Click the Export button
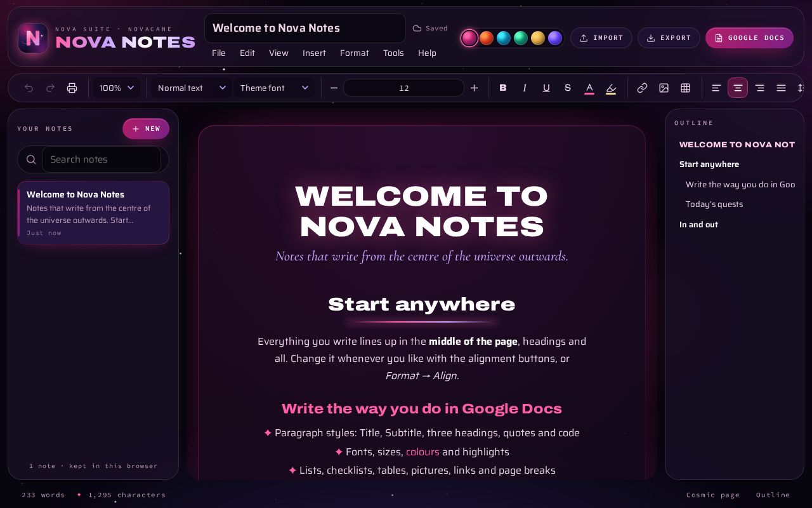This screenshot has width=812, height=508. (669, 37)
